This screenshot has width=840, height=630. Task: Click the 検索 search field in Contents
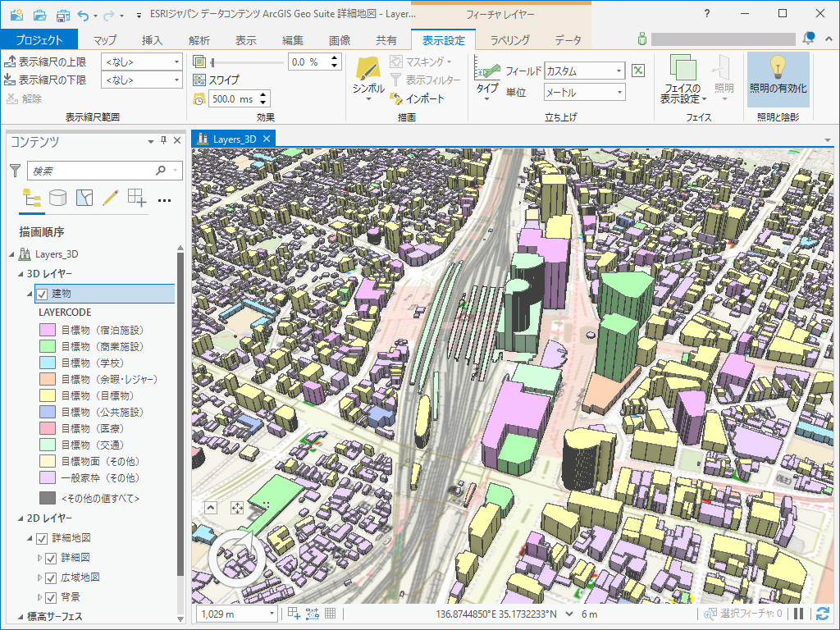91,171
